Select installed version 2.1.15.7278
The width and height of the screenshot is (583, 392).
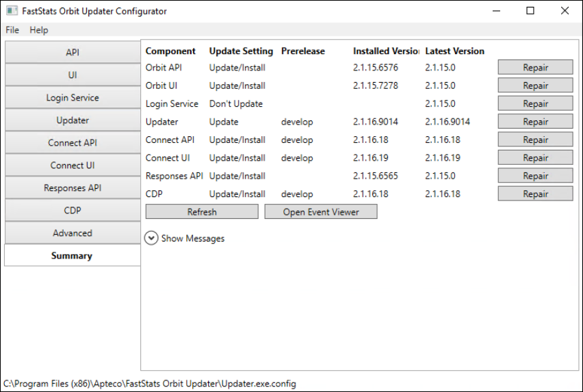(376, 86)
